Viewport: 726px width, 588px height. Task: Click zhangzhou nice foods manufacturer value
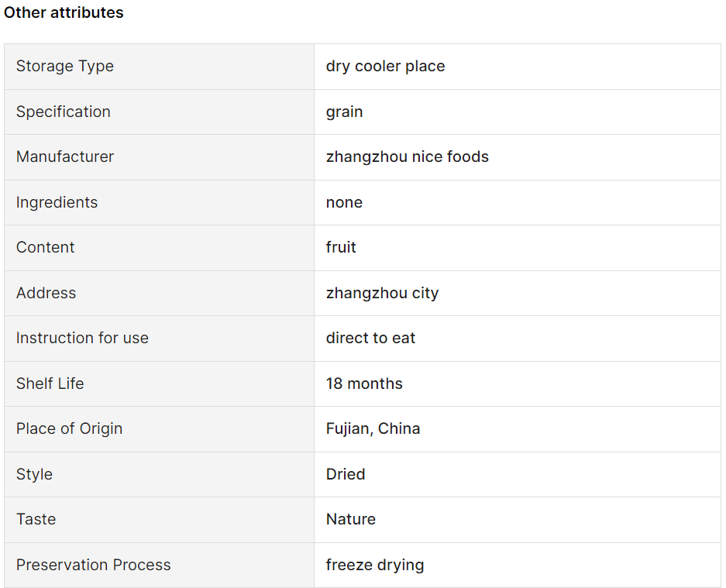407,157
